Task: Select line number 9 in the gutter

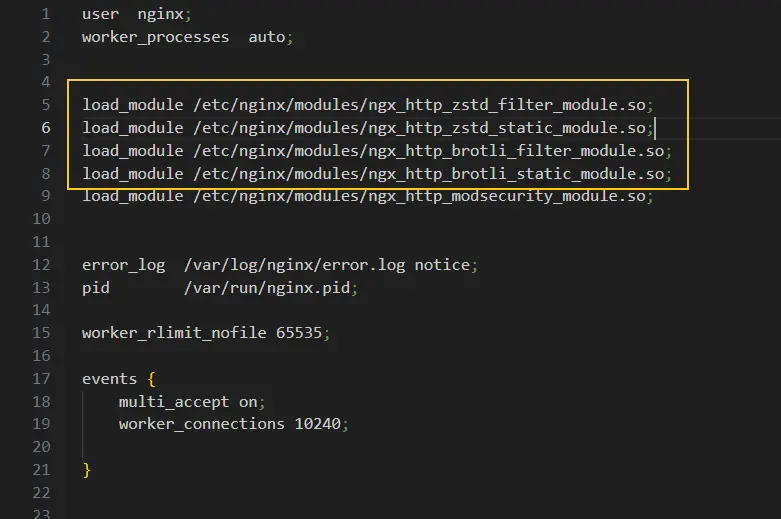Action: [46, 196]
